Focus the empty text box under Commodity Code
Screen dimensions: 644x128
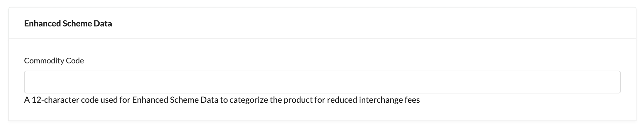click(322, 82)
